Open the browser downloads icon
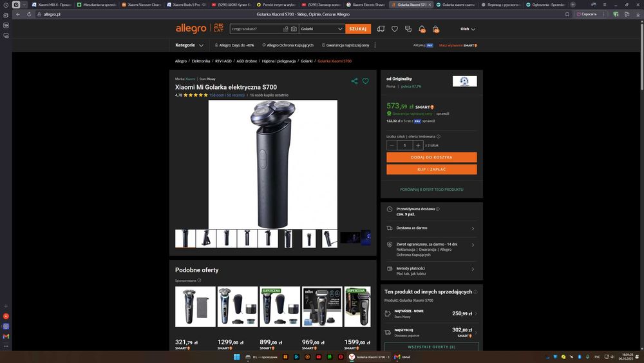This screenshot has width=644, height=363. tap(638, 14)
